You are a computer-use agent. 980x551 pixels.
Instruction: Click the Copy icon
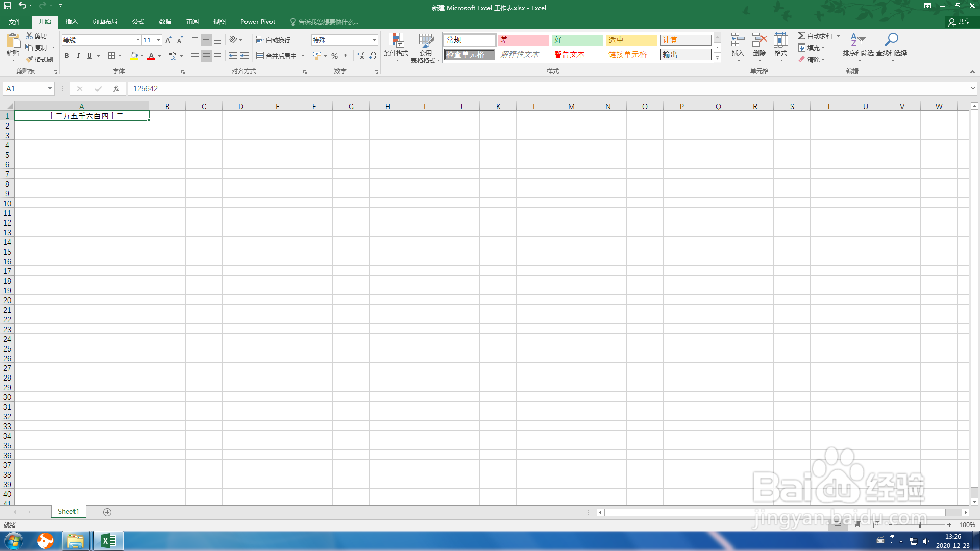tap(29, 47)
